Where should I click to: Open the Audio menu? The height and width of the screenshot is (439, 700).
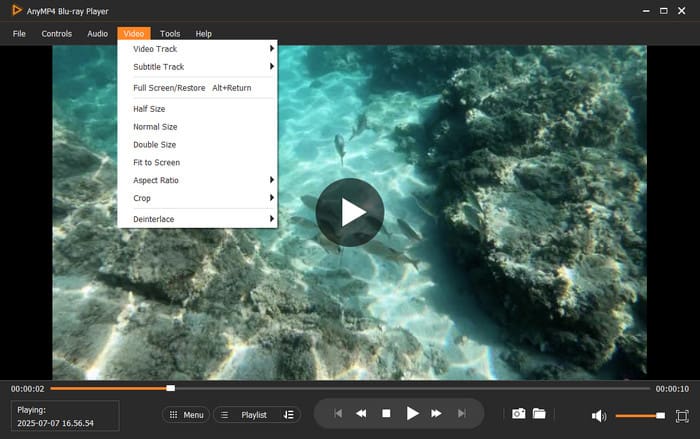(97, 33)
